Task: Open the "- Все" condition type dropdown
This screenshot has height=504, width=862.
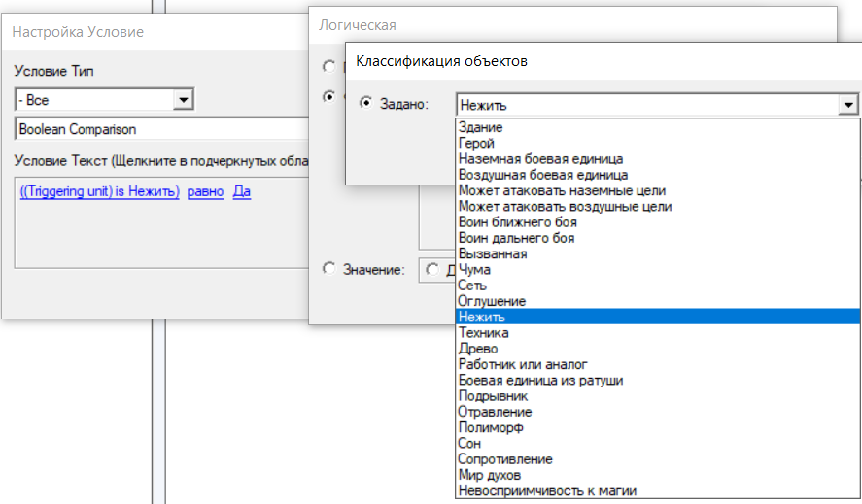Action: click(x=183, y=99)
